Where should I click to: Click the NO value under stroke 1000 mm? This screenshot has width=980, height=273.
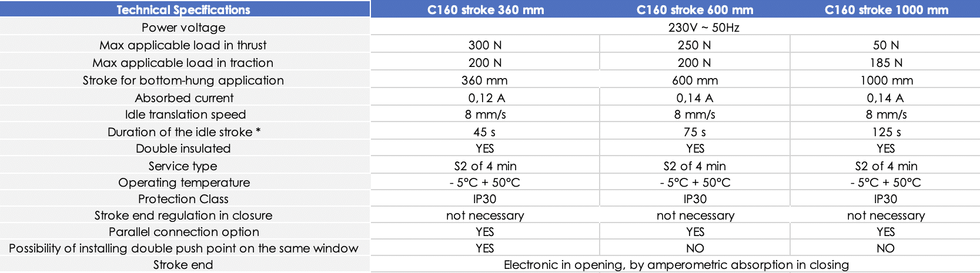pos(885,248)
